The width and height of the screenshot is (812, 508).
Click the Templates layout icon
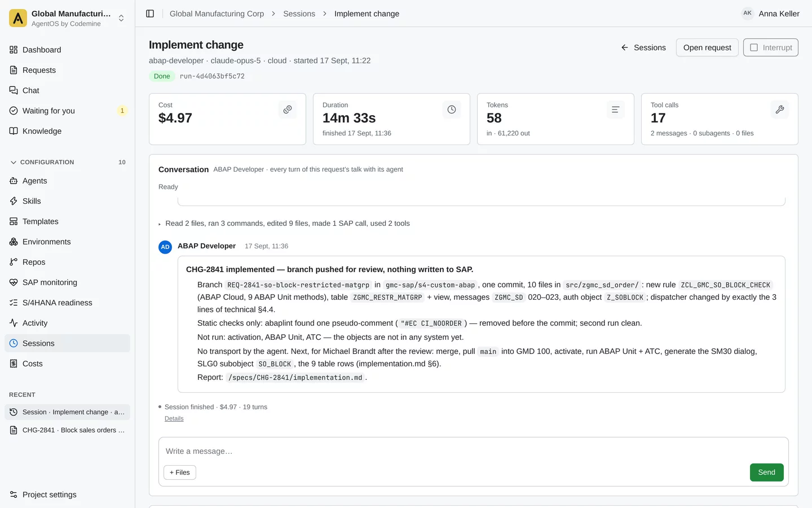tap(14, 221)
